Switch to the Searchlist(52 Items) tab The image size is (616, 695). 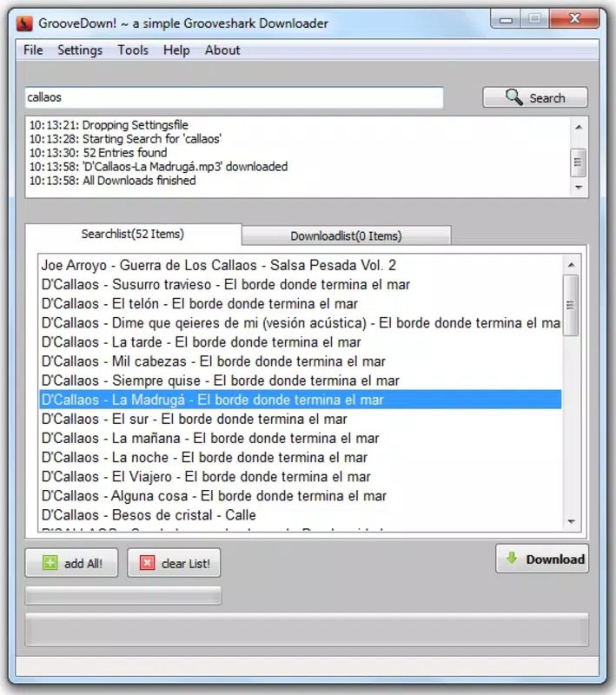coord(133,234)
